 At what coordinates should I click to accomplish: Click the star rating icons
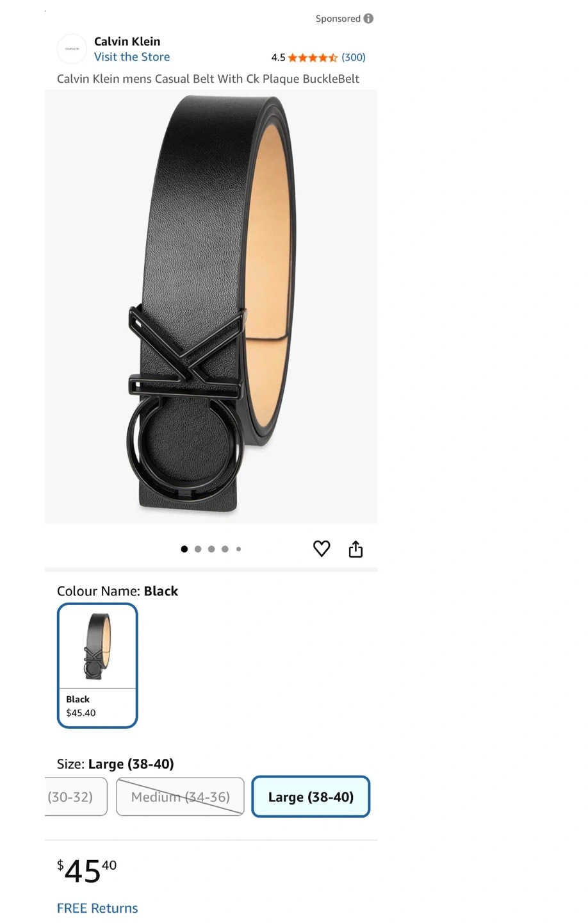(x=313, y=58)
